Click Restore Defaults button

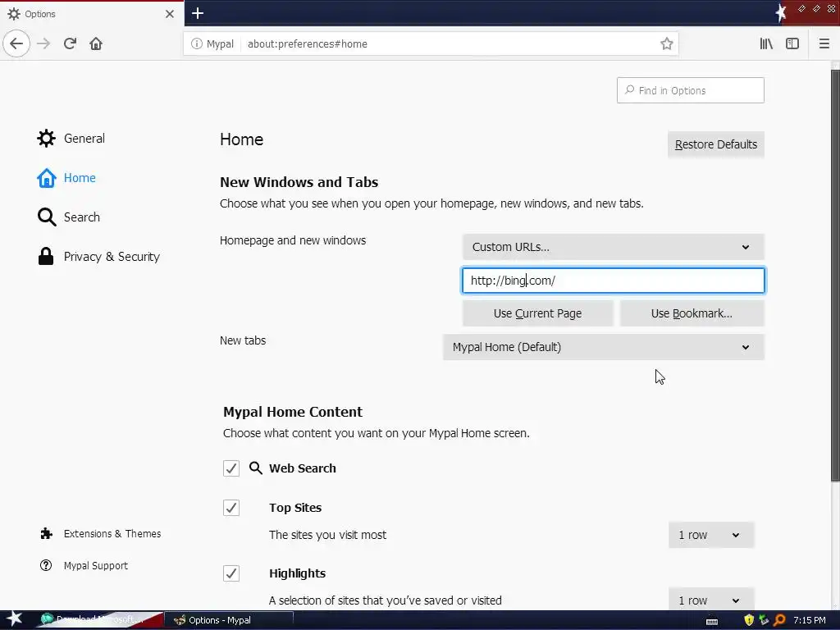tap(715, 144)
